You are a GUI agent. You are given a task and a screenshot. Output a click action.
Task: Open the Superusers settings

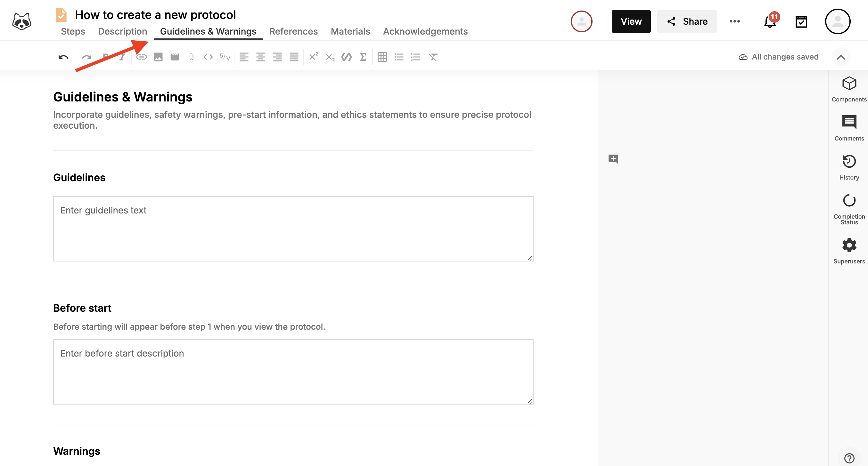click(x=849, y=245)
